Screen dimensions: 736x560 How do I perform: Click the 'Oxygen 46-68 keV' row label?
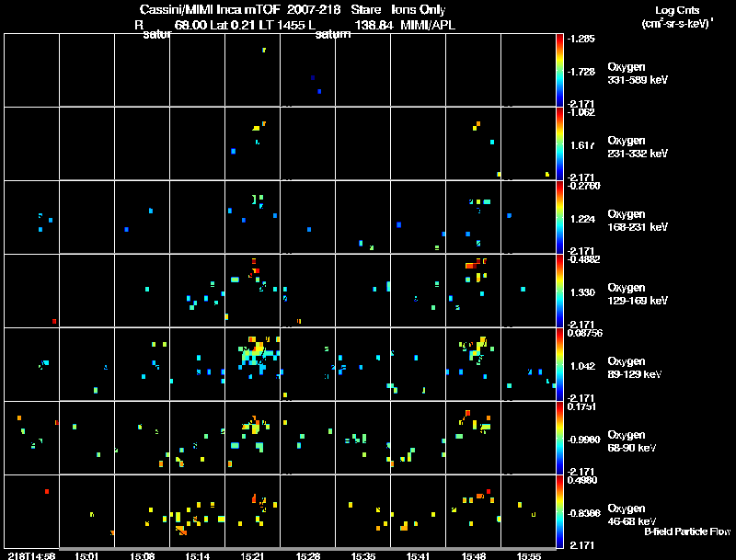[632, 515]
